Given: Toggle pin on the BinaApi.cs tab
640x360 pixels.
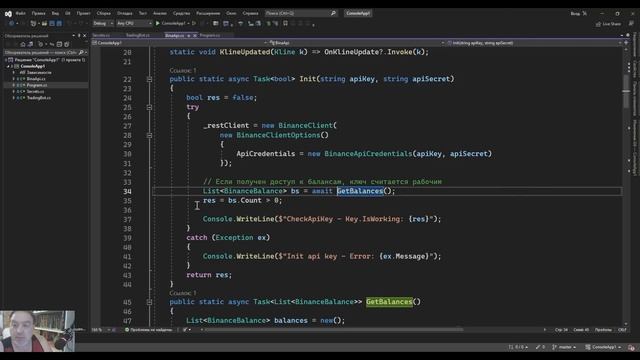Looking at the screenshot, I should [x=189, y=36].
